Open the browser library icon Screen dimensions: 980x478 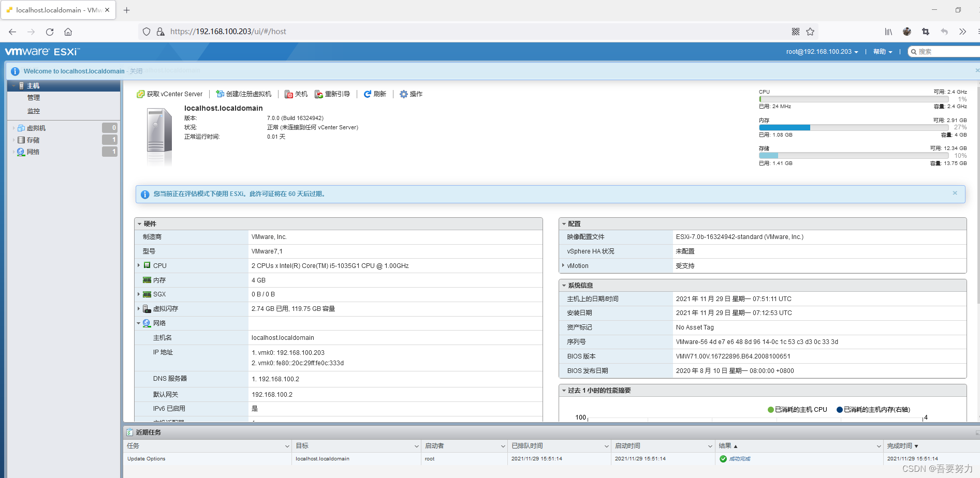click(888, 32)
